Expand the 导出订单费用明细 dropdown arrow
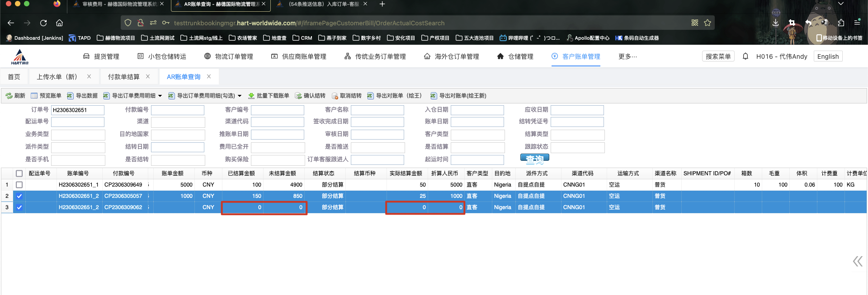868x295 pixels. 160,96
